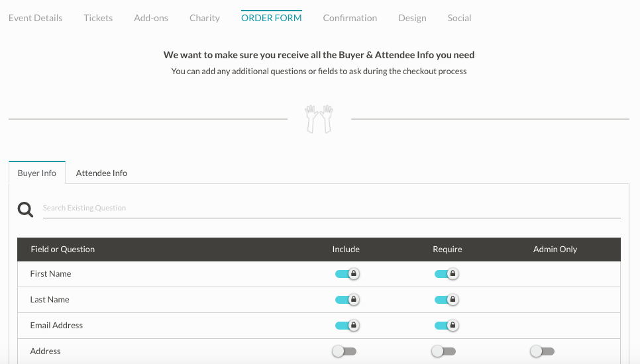Image resolution: width=640 pixels, height=364 pixels.
Task: Switch to the Attendee Info tab
Action: point(101,173)
